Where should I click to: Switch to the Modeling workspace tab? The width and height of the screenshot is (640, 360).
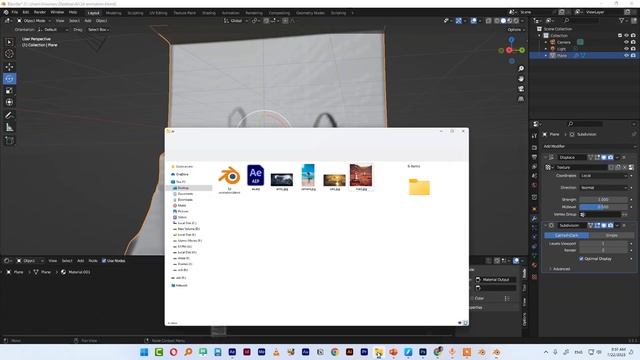[x=113, y=13]
